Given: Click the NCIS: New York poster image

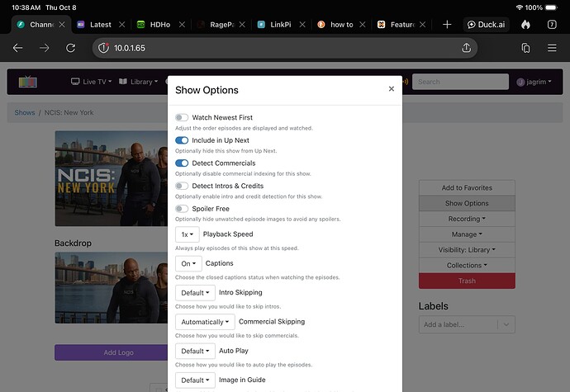Looking at the screenshot, I should pyautogui.click(x=112, y=178).
